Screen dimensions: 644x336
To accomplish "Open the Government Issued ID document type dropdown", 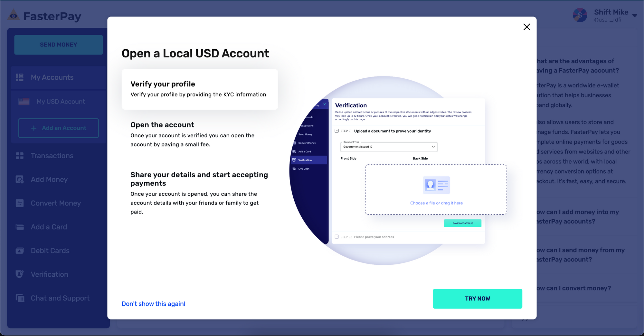I will coord(389,147).
